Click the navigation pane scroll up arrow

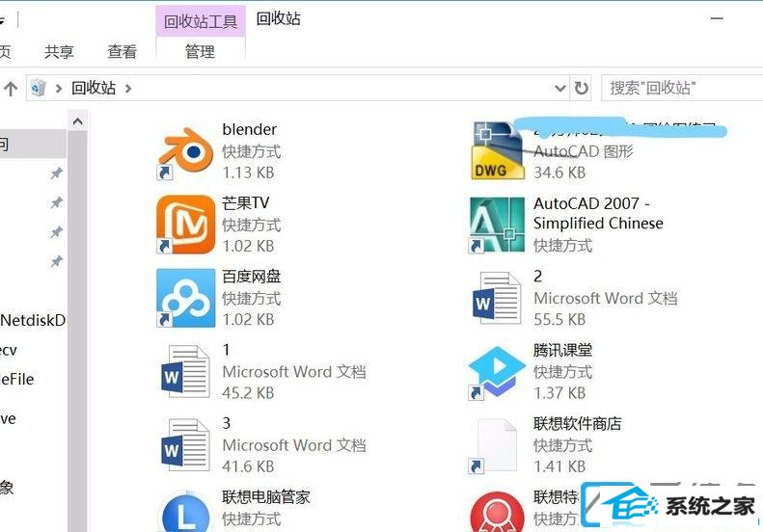click(77, 121)
